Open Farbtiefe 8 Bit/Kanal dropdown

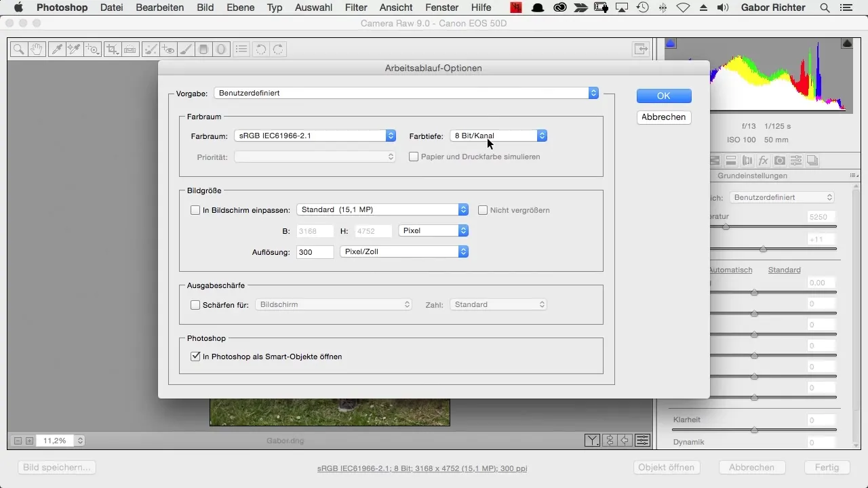point(498,136)
